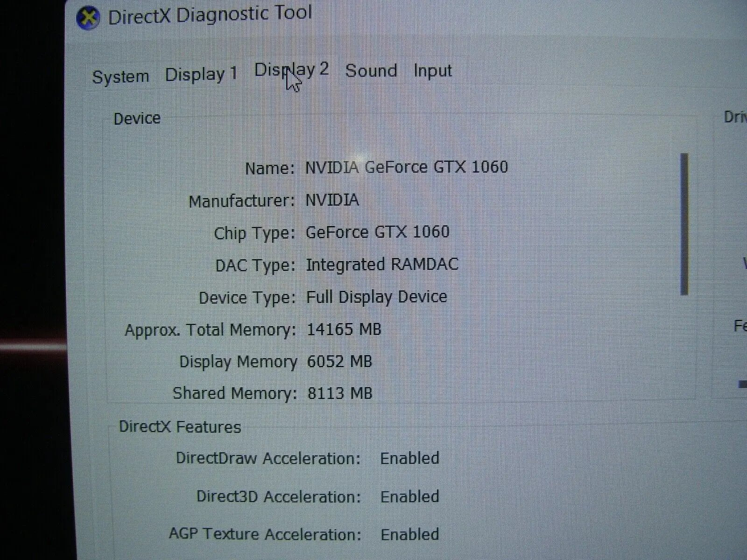Select the Integrated RAMDAC text
Image resolution: width=747 pixels, height=560 pixels.
click(382, 265)
